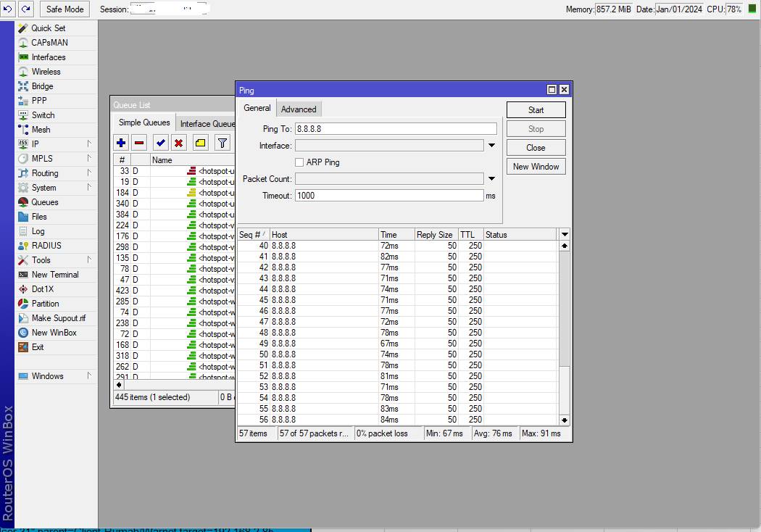Open ping table column selector dropdown
761x532 pixels.
coord(565,234)
